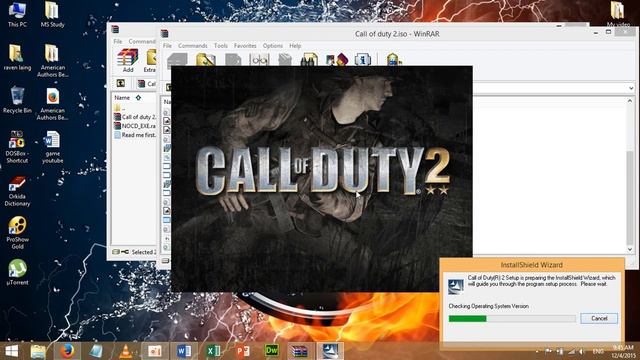The width and height of the screenshot is (640, 360).
Task: Select the 'Read me first.' file row
Action: pyautogui.click(x=135, y=135)
